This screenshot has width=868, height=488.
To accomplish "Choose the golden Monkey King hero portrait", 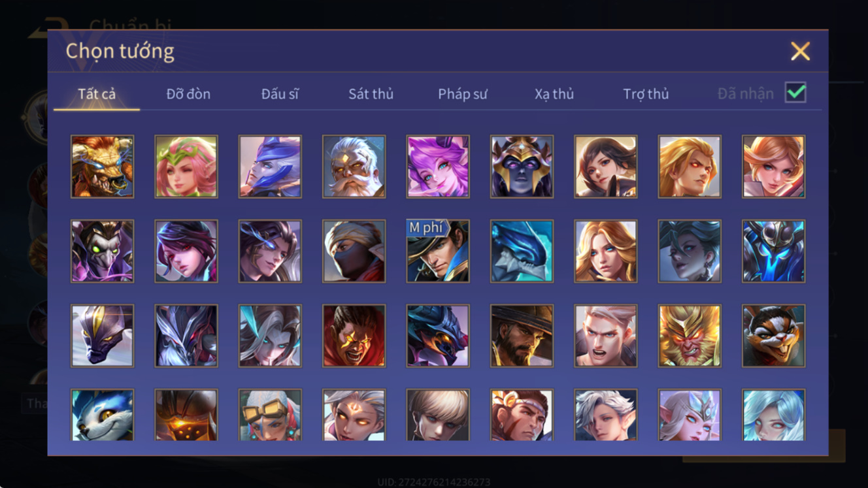I will [690, 336].
